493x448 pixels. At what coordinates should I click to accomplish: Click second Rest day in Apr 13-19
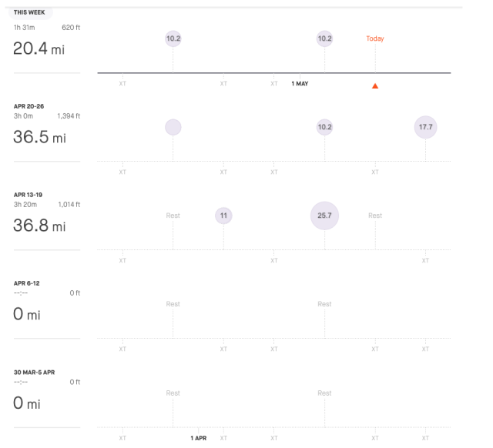point(375,216)
